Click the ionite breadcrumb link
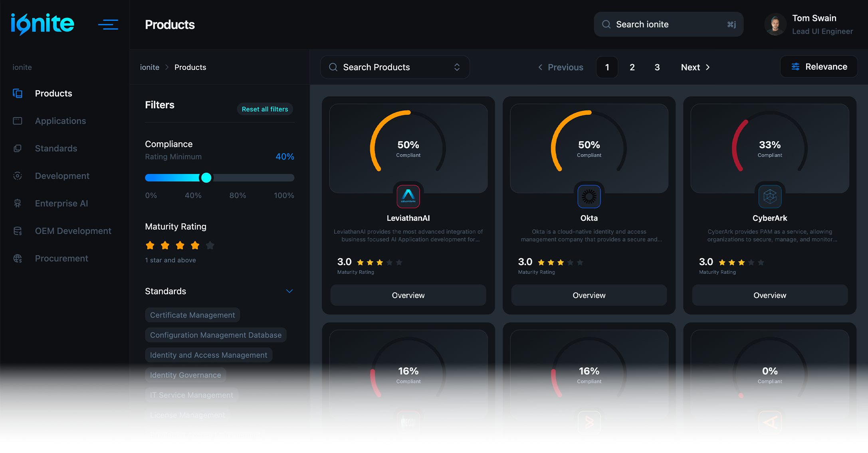 [x=150, y=67]
